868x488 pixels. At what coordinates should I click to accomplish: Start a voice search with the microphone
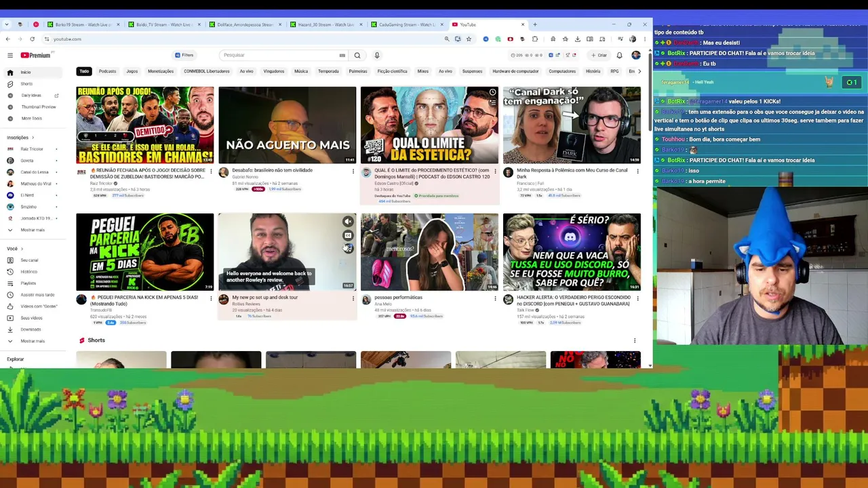coord(377,55)
